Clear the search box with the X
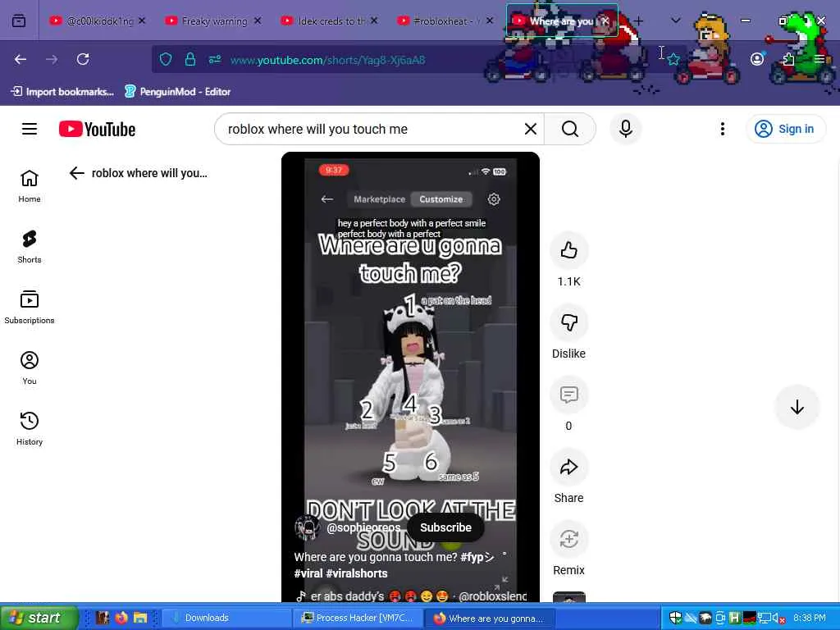 pos(531,129)
